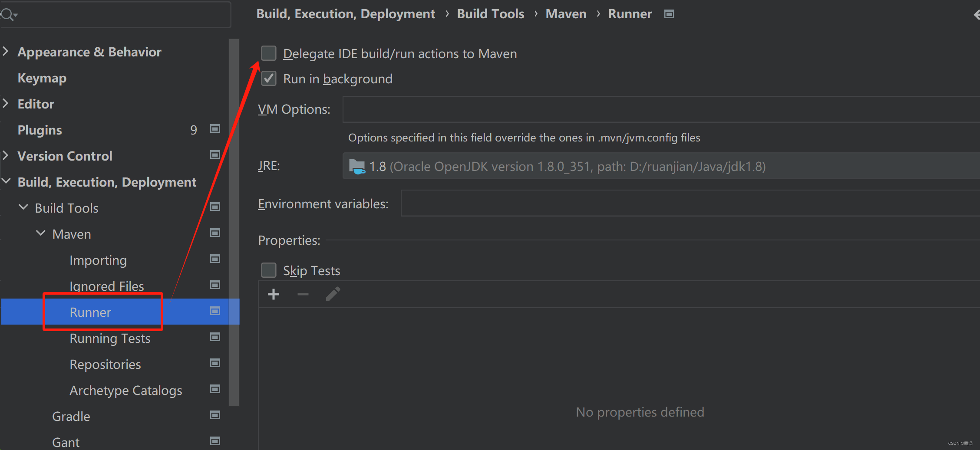This screenshot has width=980, height=450.
Task: Click the project-level icon next to Version Control
Action: [215, 155]
